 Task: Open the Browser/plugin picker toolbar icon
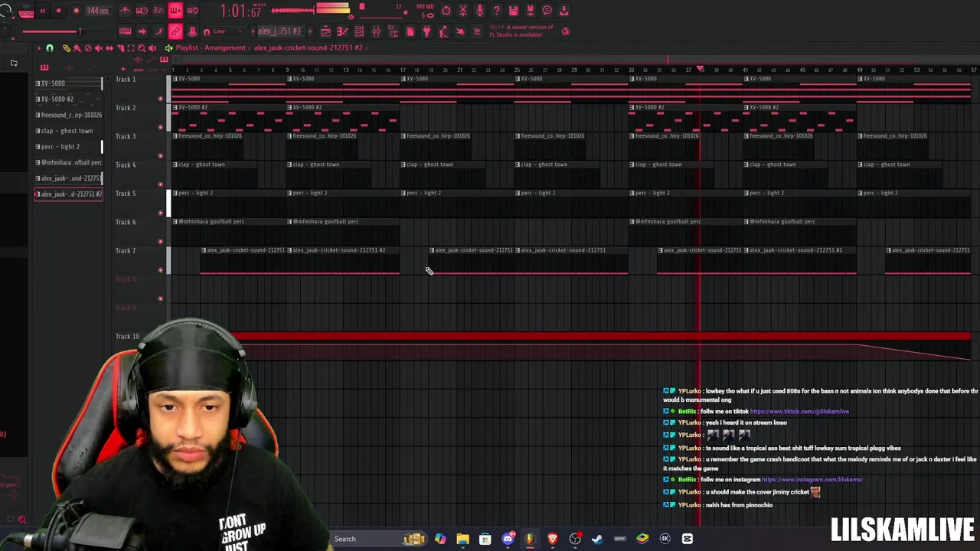coord(393,31)
